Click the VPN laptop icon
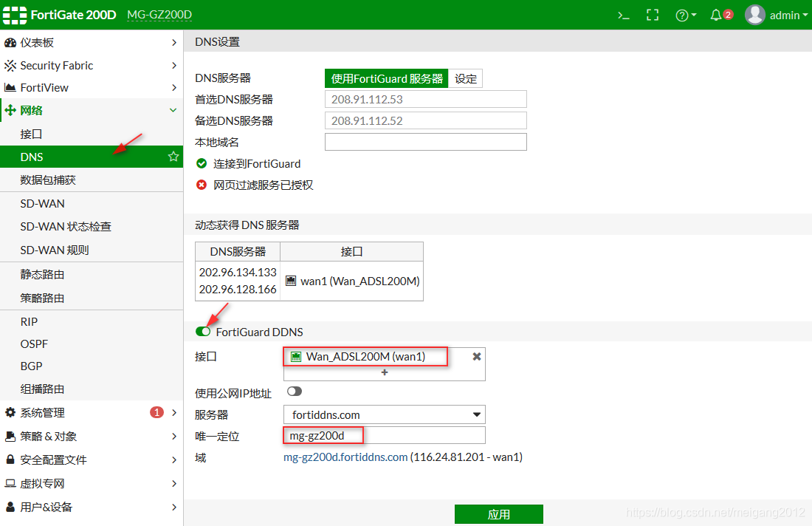Screen dimensions: 812x526 (x=10, y=483)
